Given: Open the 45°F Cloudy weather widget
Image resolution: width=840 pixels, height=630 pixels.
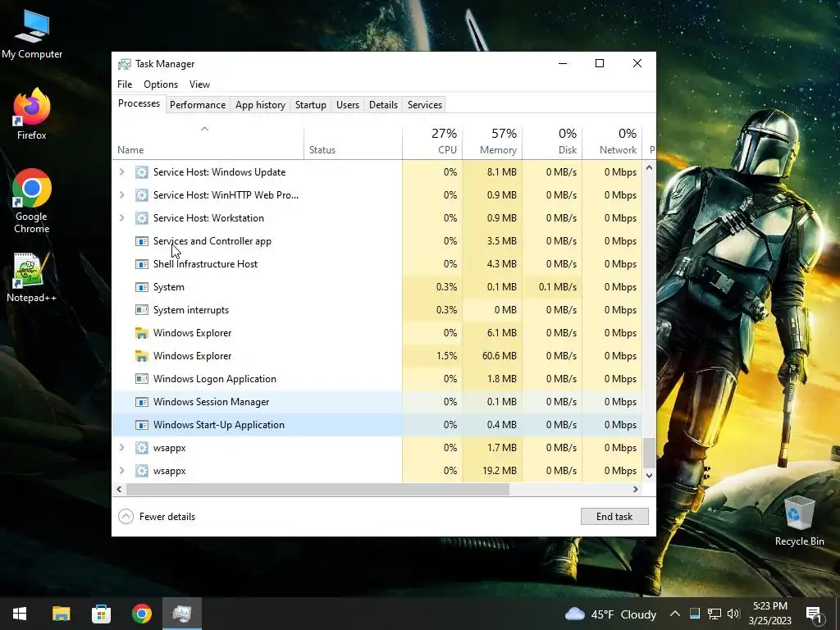Looking at the screenshot, I should (610, 614).
